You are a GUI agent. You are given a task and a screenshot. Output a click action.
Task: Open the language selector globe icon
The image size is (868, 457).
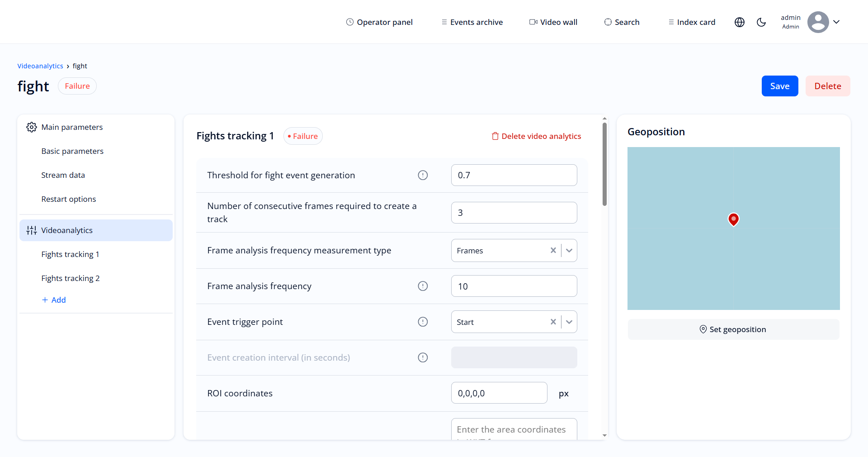[740, 22]
